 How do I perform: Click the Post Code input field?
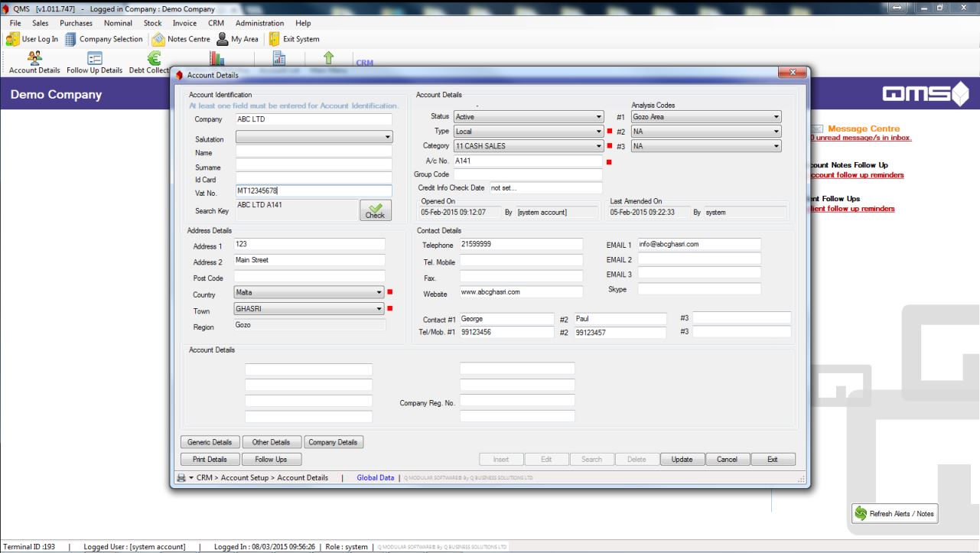click(309, 276)
